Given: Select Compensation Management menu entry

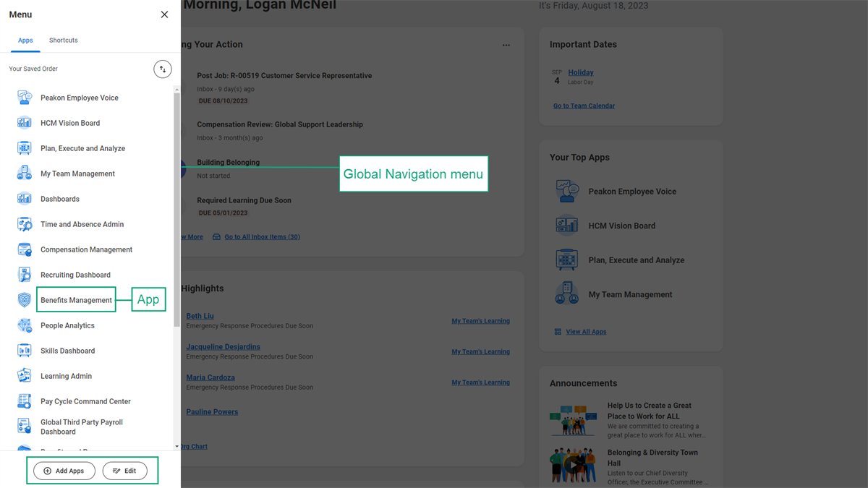Looking at the screenshot, I should click(86, 249).
